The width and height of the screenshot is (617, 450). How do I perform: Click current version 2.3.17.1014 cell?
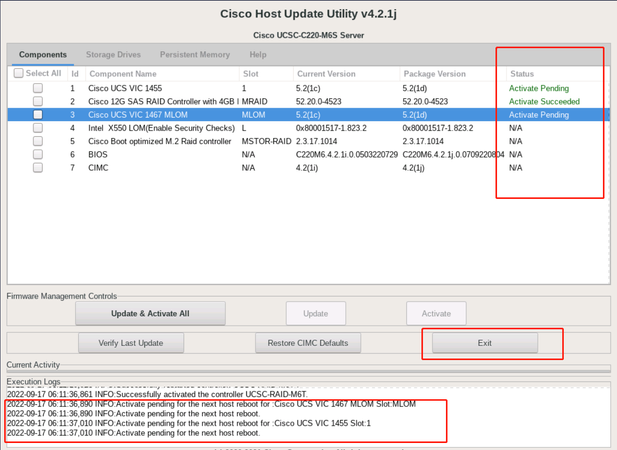pos(316,141)
